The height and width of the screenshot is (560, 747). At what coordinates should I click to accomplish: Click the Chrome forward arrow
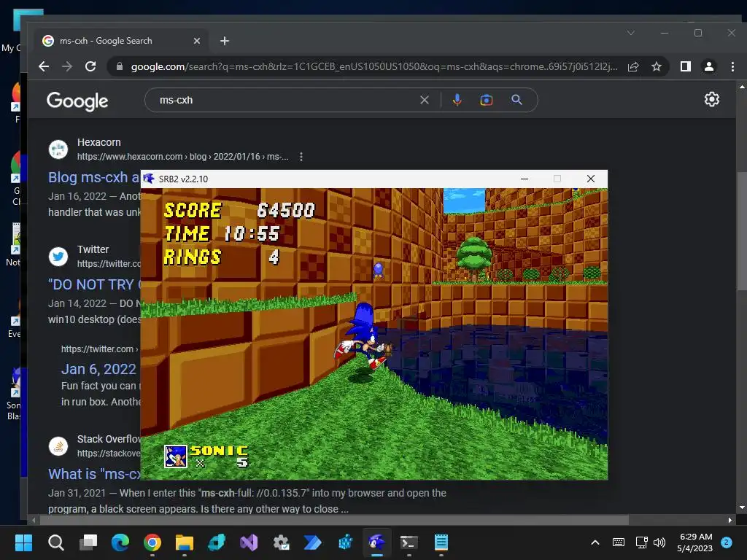point(67,66)
